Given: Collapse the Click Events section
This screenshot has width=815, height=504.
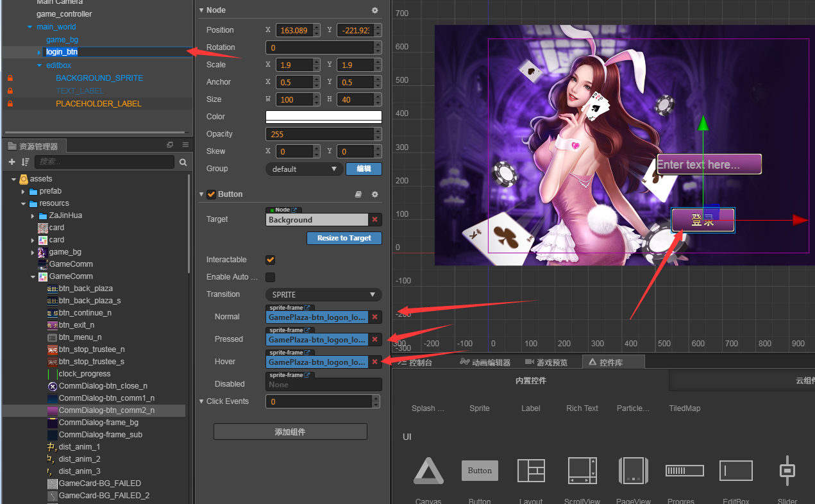Looking at the screenshot, I should pyautogui.click(x=201, y=401).
